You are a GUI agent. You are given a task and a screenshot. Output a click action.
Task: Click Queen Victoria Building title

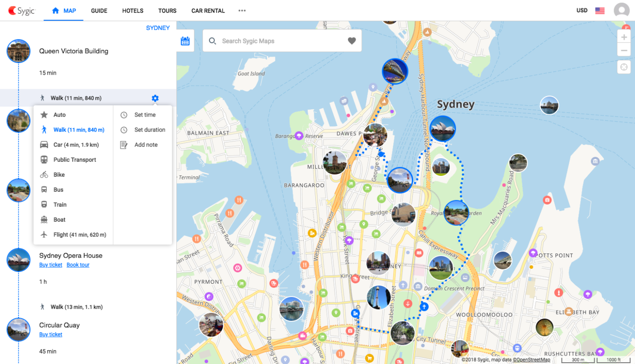73,51
